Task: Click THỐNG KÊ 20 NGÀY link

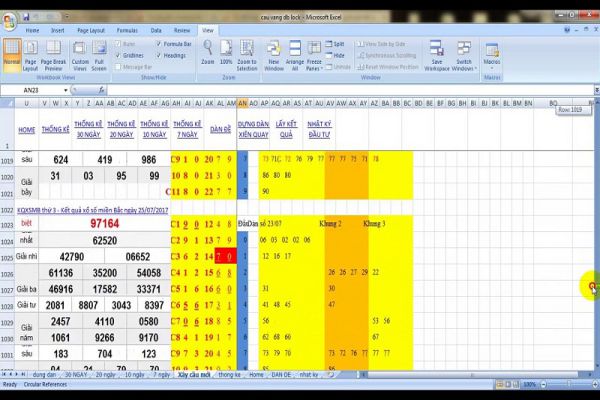Action: [x=121, y=129]
